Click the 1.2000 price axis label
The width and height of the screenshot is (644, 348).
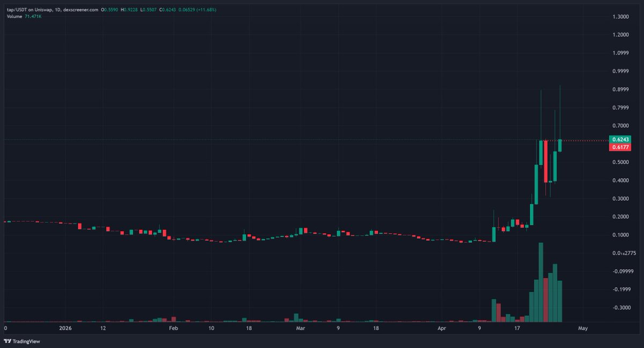[x=620, y=35]
